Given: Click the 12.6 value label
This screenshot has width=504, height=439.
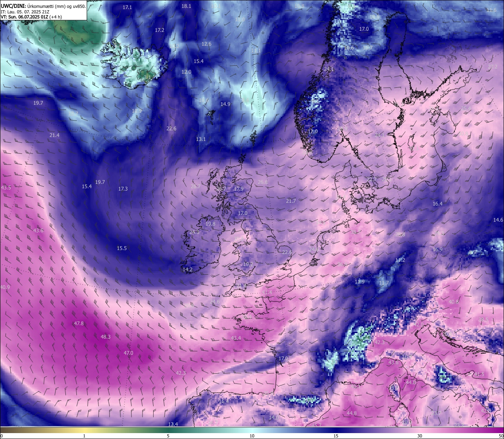Looking at the screenshot, I should coord(206,44).
